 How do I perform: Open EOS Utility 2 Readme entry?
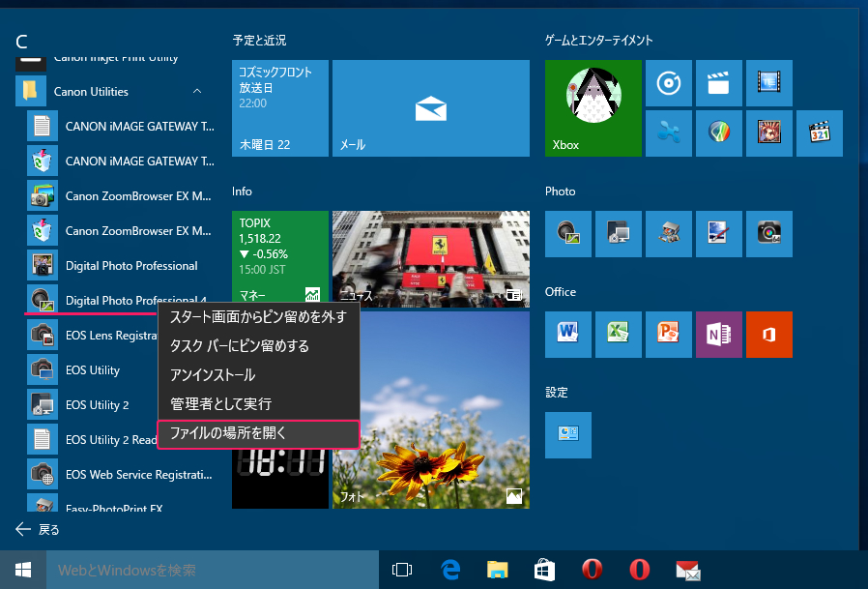[x=93, y=440]
